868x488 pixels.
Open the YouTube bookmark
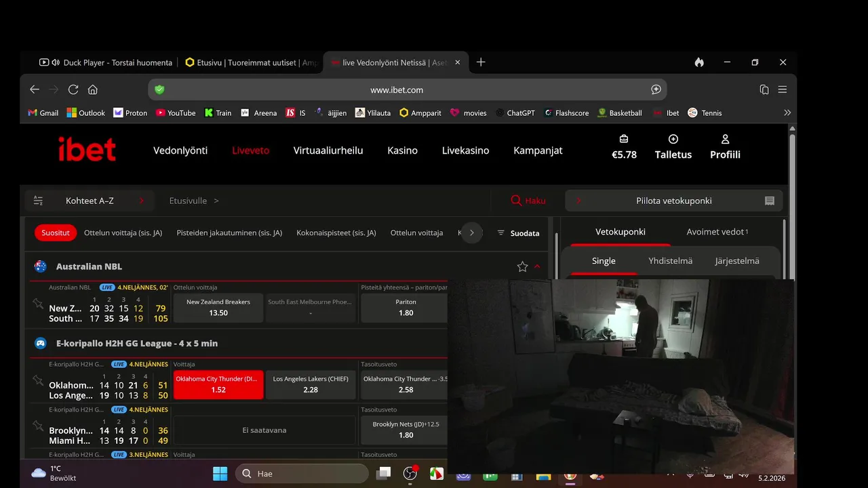(x=176, y=113)
